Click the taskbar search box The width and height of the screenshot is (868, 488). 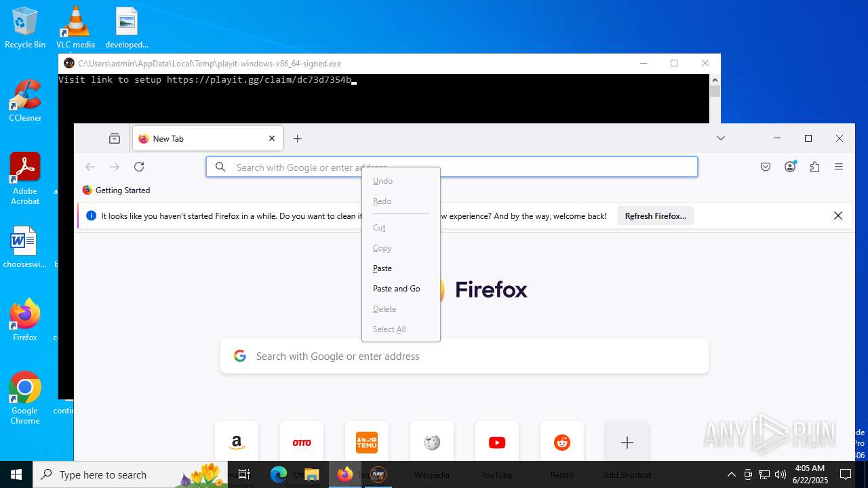[x=130, y=474]
